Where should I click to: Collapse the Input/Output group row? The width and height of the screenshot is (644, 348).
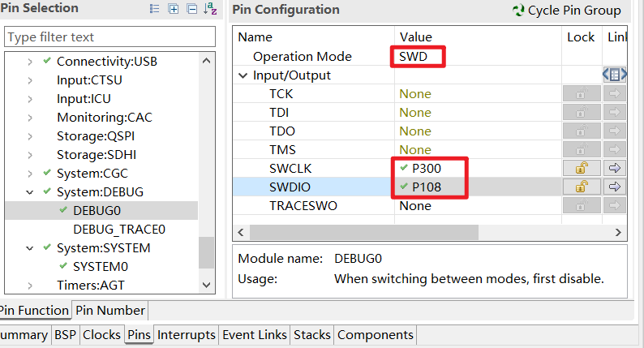[x=243, y=75]
